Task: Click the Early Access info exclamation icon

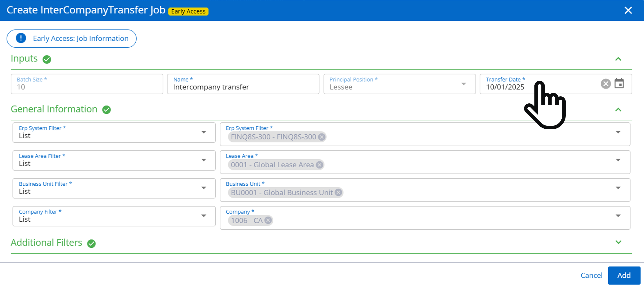Action: tap(21, 38)
